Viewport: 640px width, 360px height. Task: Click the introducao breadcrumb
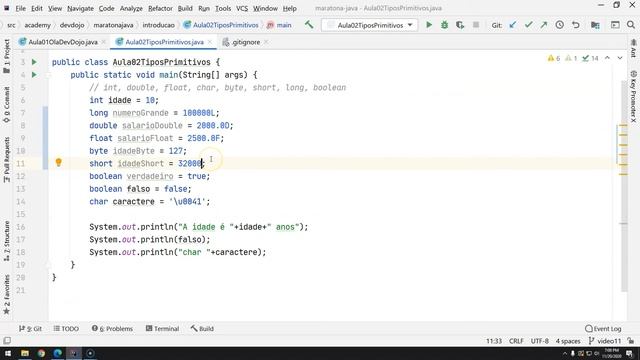[x=158, y=25]
